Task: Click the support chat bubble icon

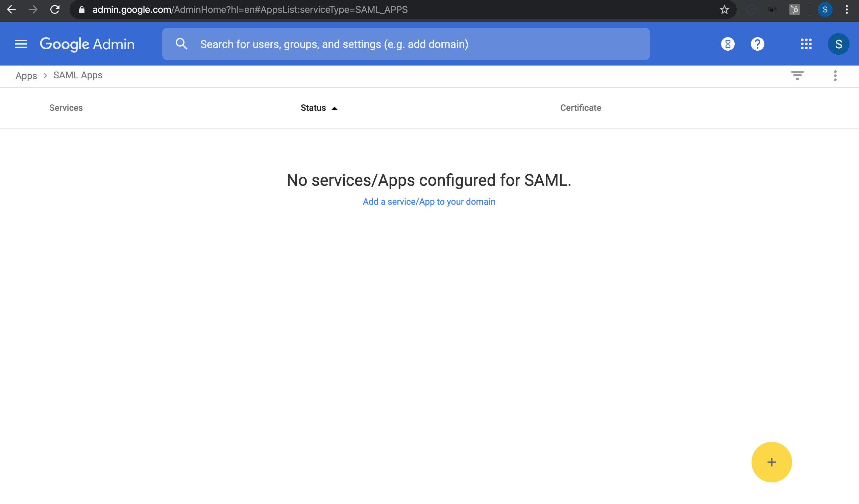Action: coord(757,43)
